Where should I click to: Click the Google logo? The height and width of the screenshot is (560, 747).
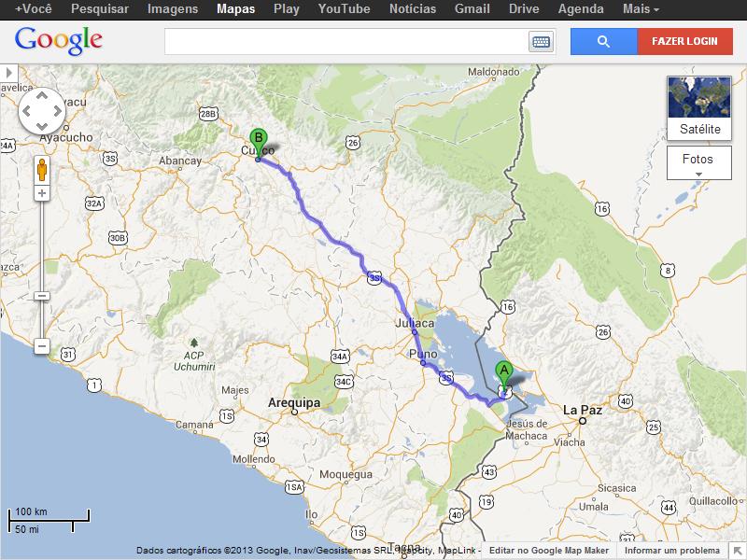point(59,41)
